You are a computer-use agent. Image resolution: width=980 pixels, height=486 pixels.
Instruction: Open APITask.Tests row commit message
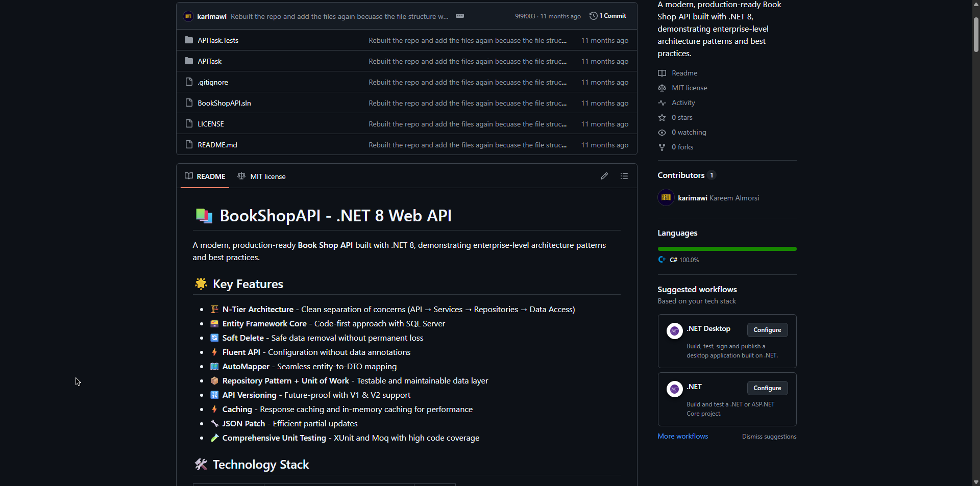pyautogui.click(x=468, y=40)
